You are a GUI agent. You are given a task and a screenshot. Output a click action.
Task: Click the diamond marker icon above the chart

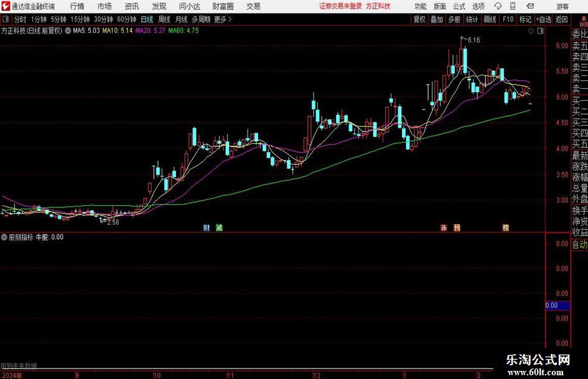[531, 31]
